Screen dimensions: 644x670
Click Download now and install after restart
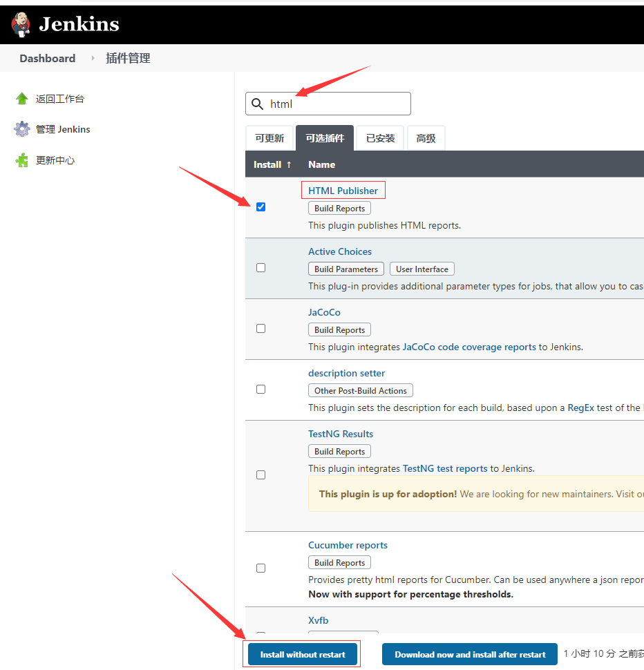470,654
